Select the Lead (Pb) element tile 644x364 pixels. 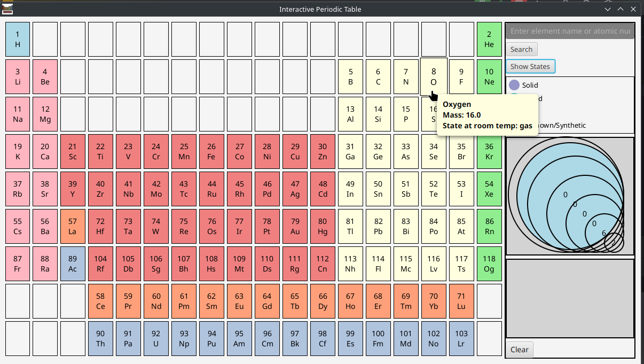(378, 226)
